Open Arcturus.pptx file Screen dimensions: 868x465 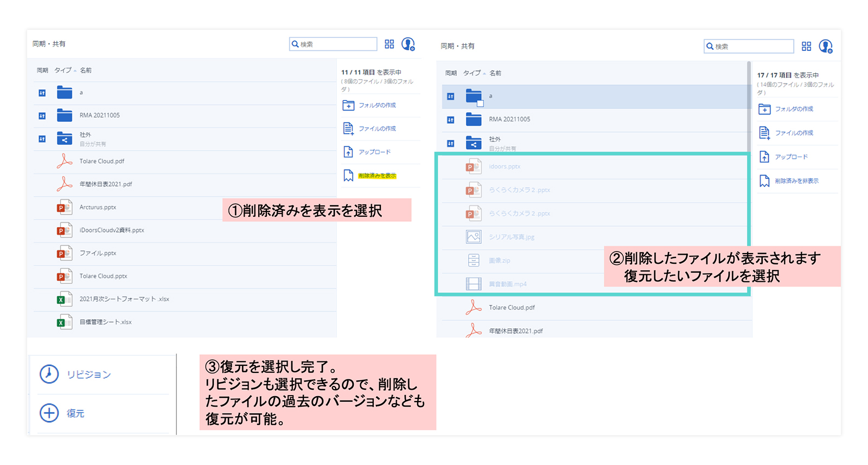point(98,208)
